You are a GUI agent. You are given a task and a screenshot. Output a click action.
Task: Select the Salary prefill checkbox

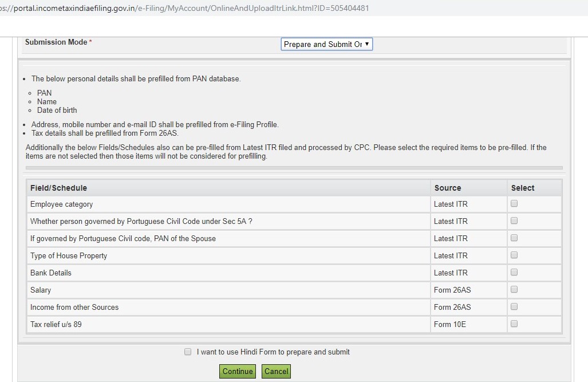[514, 289]
